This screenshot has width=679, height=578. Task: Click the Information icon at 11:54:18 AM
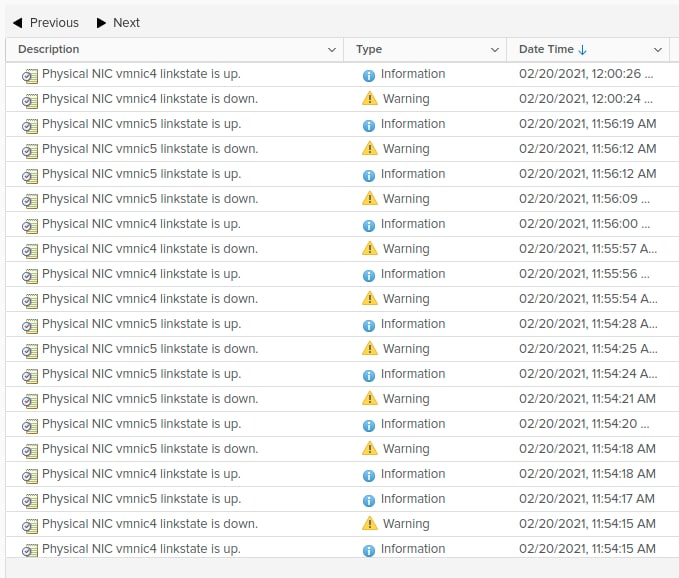pyautogui.click(x=369, y=476)
